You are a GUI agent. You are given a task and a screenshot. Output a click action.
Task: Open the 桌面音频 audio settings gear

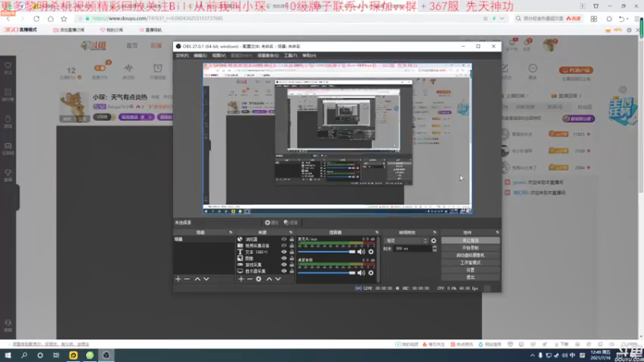click(x=371, y=273)
